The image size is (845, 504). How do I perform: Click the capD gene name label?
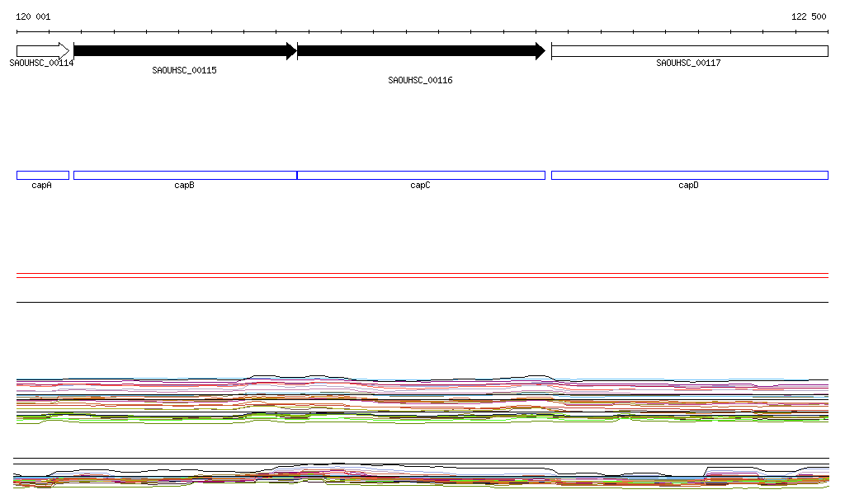pyautogui.click(x=688, y=186)
